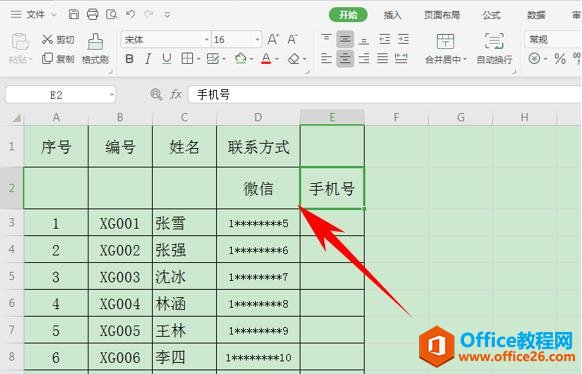Align text right
Viewport: 582px width, 374px height.
(364, 58)
